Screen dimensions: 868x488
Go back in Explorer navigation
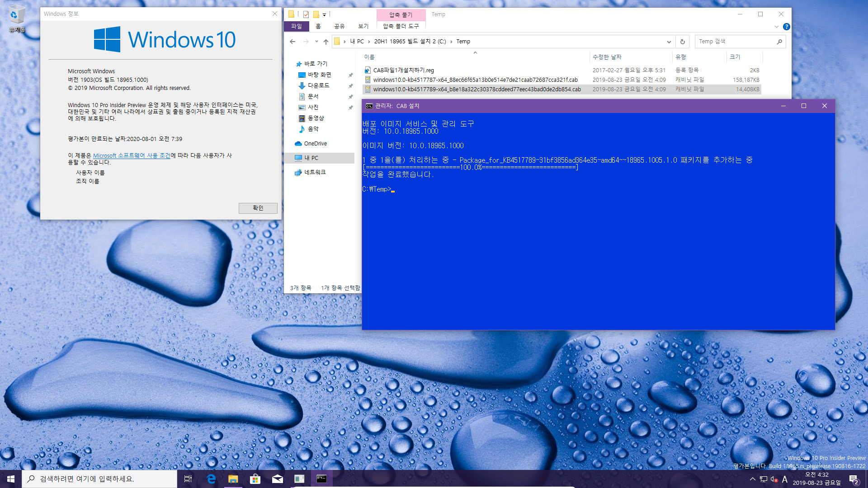(292, 42)
